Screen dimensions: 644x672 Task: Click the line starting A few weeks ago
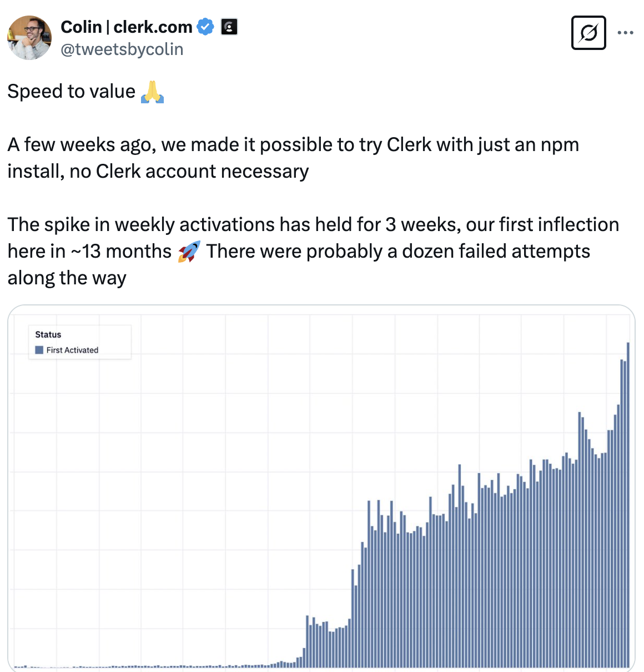(x=293, y=145)
